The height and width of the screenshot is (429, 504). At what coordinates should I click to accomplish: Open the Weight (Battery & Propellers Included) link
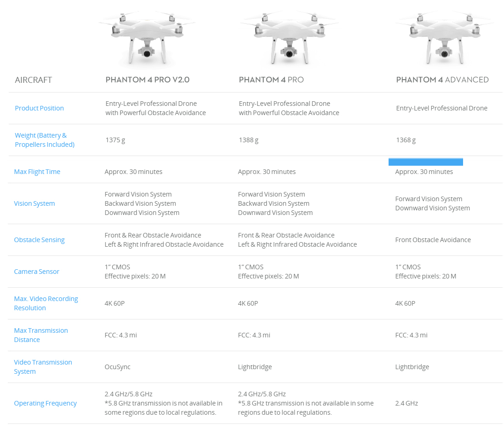click(45, 140)
